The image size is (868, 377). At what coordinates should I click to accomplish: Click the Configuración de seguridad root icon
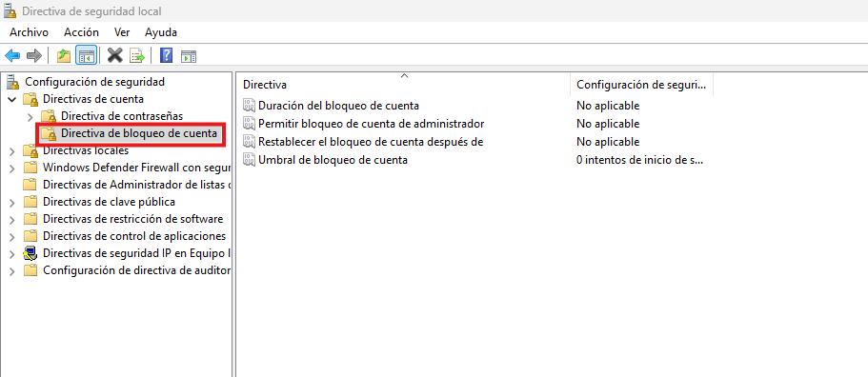(13, 83)
